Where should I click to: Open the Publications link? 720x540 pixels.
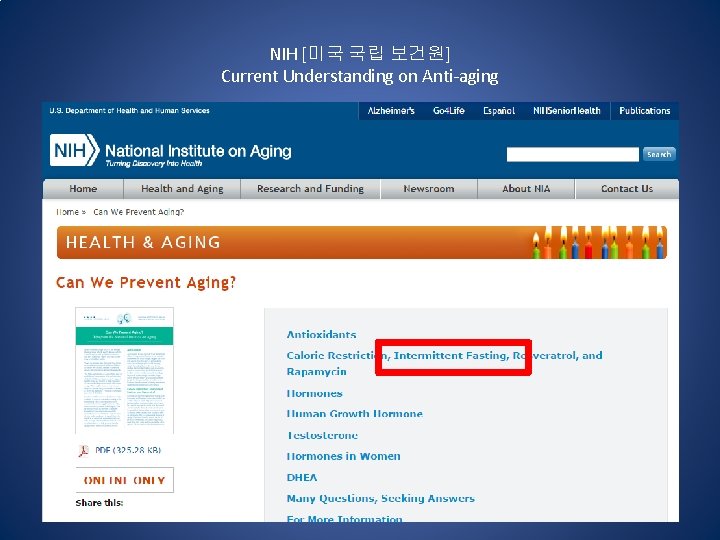pyautogui.click(x=645, y=111)
